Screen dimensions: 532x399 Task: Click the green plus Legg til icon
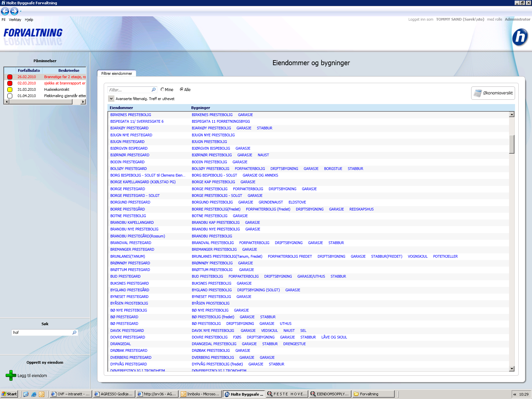pos(11,375)
